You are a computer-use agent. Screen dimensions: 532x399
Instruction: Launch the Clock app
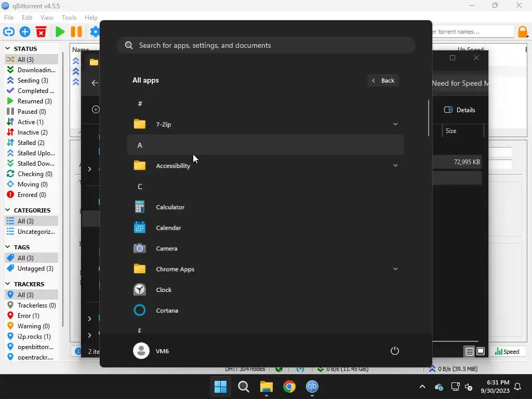[265, 290]
